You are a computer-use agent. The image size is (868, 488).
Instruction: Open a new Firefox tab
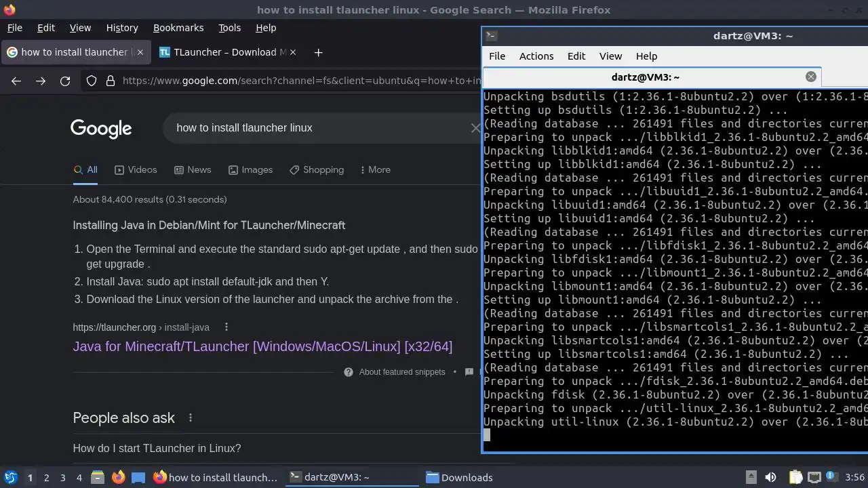pos(318,52)
